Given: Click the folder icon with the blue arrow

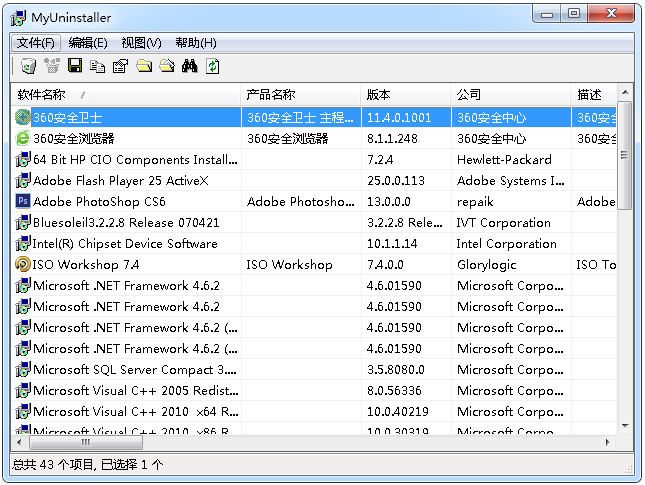Looking at the screenshot, I should [x=167, y=66].
